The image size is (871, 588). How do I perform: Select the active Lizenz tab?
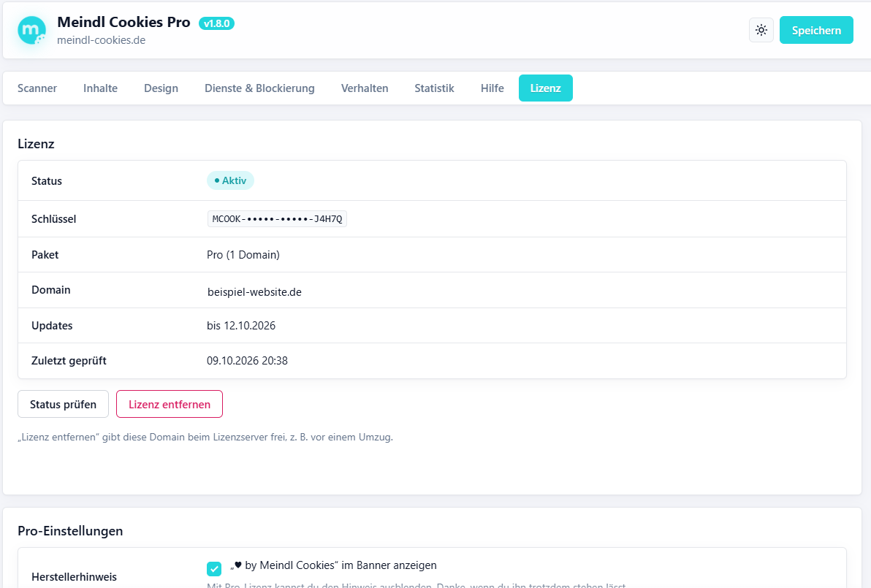(x=546, y=88)
